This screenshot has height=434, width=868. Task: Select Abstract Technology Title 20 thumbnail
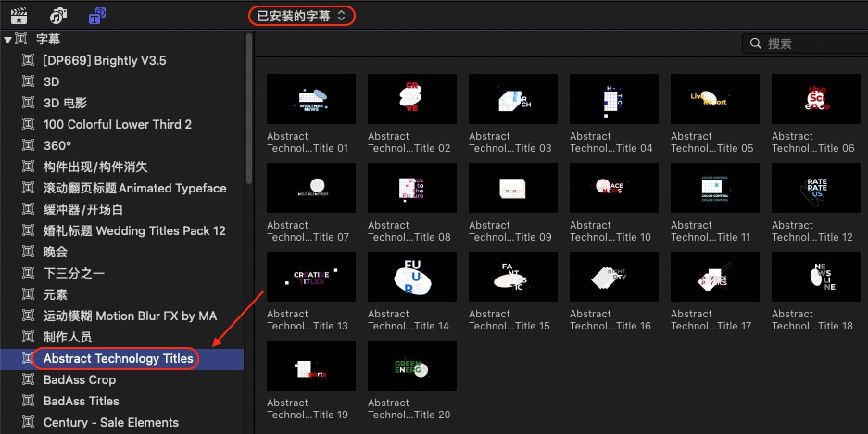coord(412,366)
